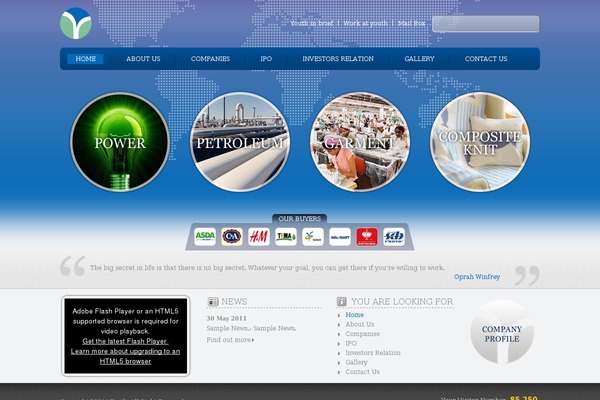Click the Home link under You Are Looking For
Image resolution: width=600 pixels, height=400 pixels.
click(x=354, y=315)
